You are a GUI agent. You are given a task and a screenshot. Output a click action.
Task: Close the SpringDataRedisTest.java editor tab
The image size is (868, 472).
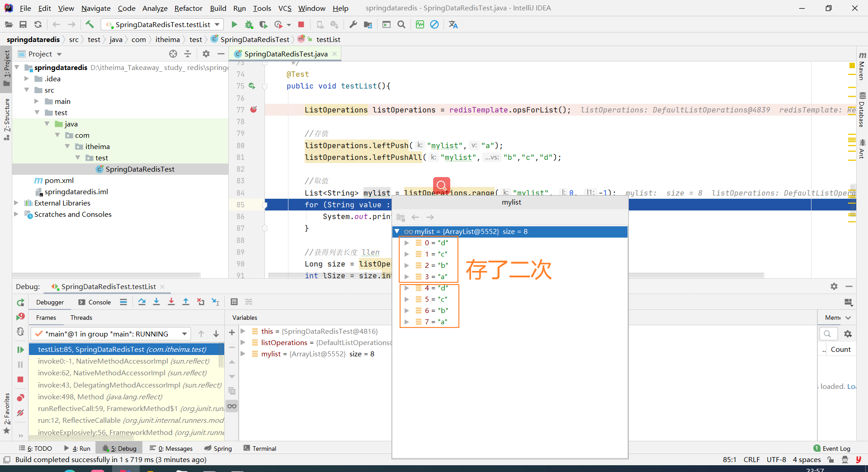pos(335,54)
